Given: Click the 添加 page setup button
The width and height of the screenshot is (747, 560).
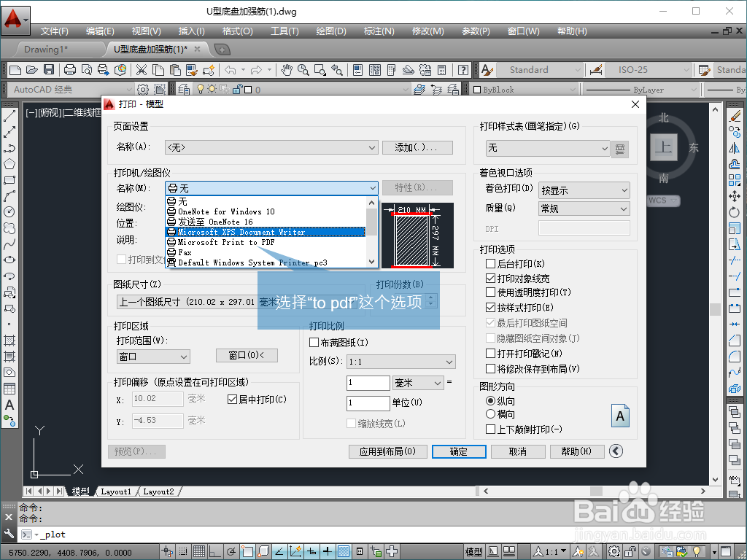Looking at the screenshot, I should tap(417, 147).
